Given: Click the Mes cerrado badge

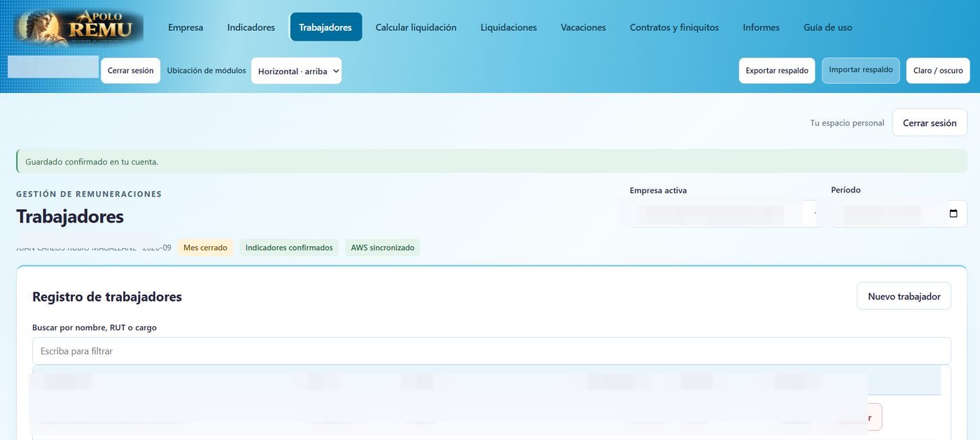Looking at the screenshot, I should coord(205,248).
